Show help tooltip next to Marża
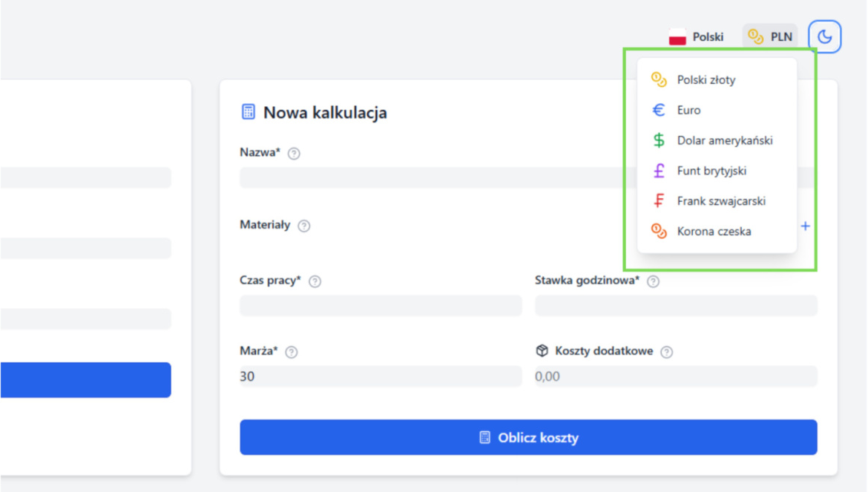 292,352
